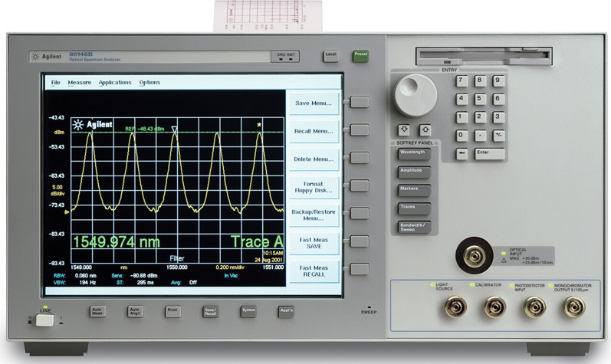
Task: Tap keypad digit 2
Action: [480, 117]
